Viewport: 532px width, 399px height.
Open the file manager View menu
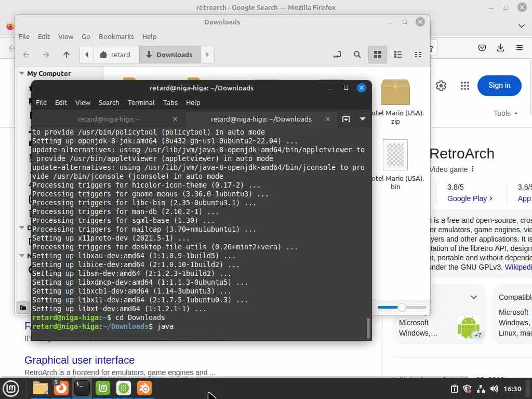65,37
